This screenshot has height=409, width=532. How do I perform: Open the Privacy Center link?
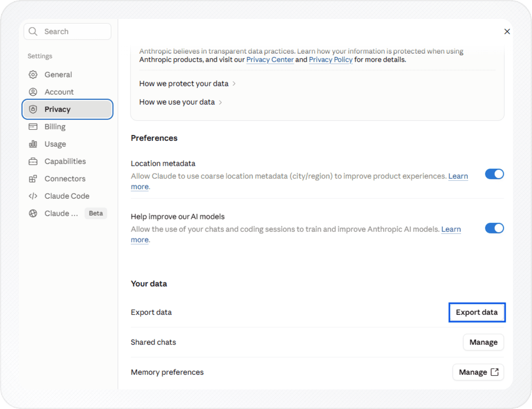point(270,60)
